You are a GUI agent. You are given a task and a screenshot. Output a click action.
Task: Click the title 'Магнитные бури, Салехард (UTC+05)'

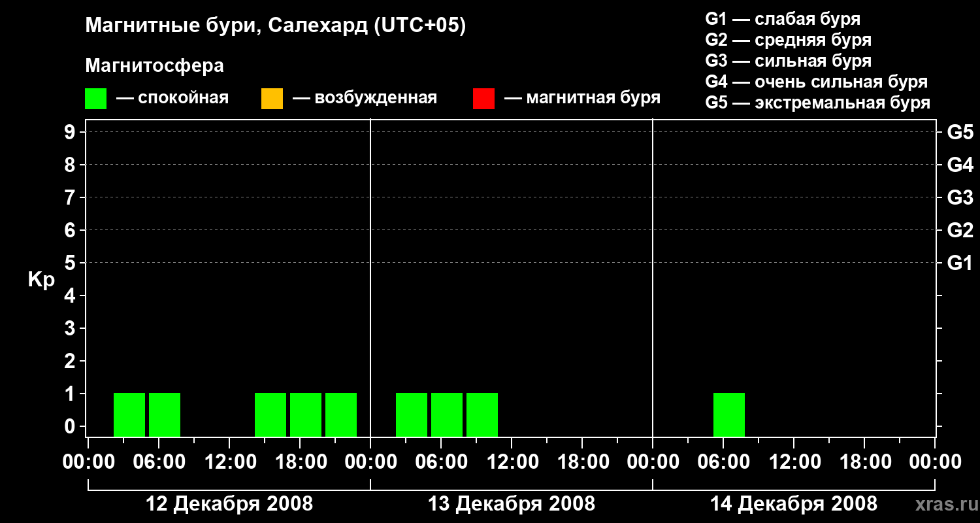pos(276,26)
